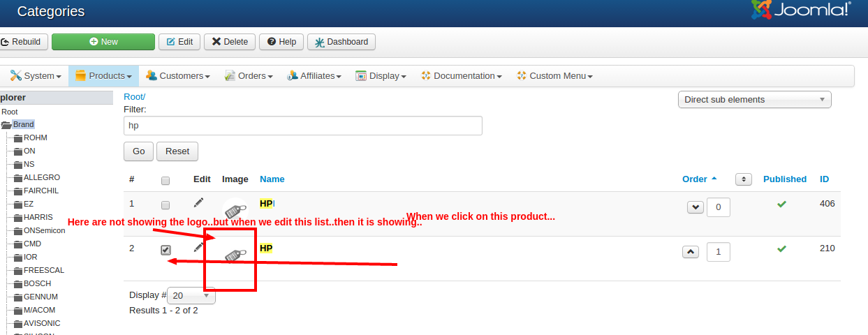Open the Documentation menu
Viewport: 868px width, 335px height.
pyautogui.click(x=462, y=75)
